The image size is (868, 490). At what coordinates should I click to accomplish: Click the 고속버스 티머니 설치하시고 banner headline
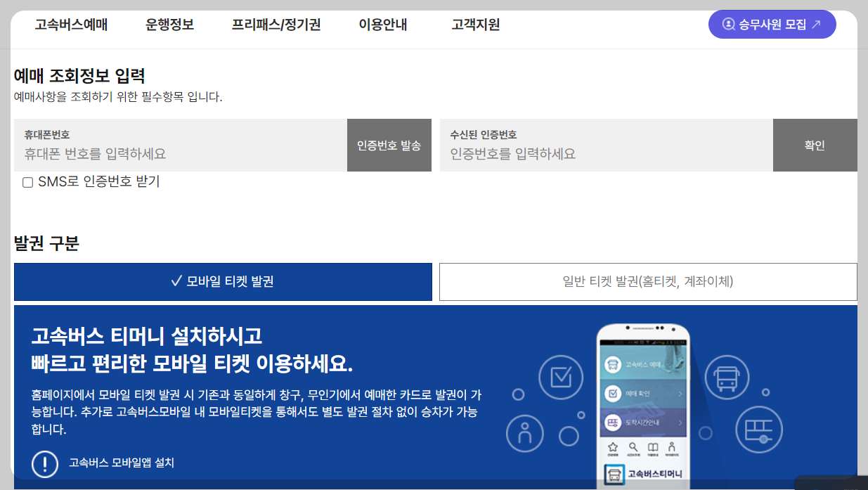click(x=147, y=336)
